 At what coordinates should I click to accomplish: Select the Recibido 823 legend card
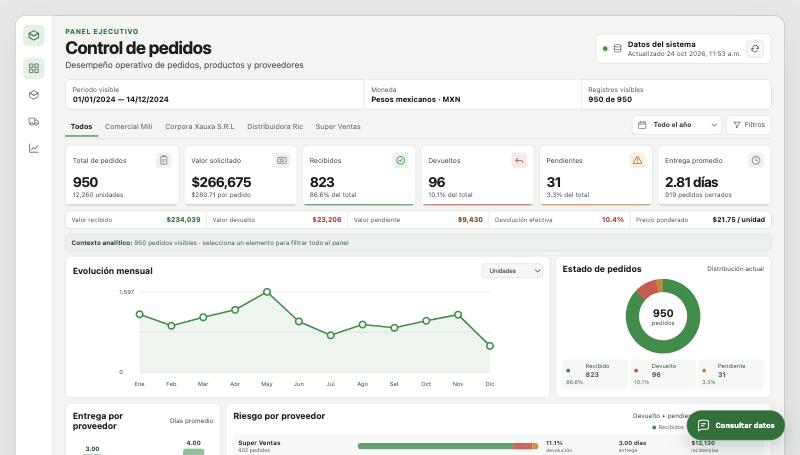pyautogui.click(x=595, y=374)
